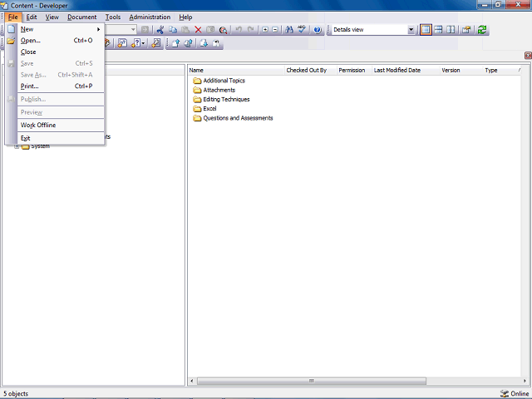Click the horizontal scrollbar thumb

click(311, 381)
